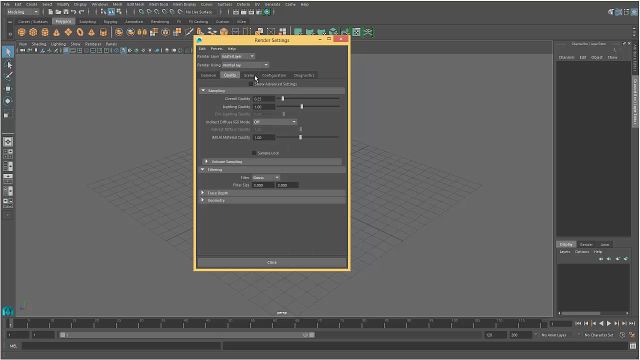The image size is (640, 360).
Task: Click the play forward button
Action: click(609, 323)
